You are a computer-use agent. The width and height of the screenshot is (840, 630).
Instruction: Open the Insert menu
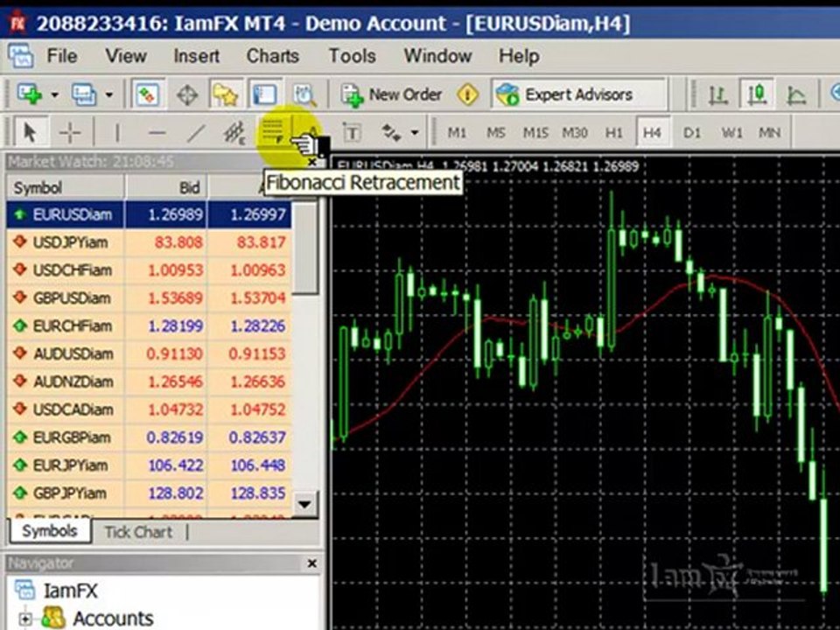pyautogui.click(x=196, y=56)
